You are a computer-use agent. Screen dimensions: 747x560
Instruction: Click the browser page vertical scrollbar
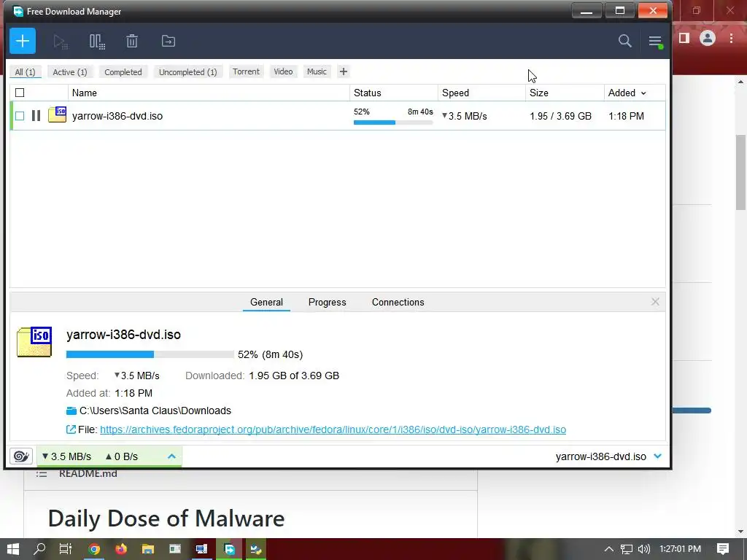tap(740, 171)
